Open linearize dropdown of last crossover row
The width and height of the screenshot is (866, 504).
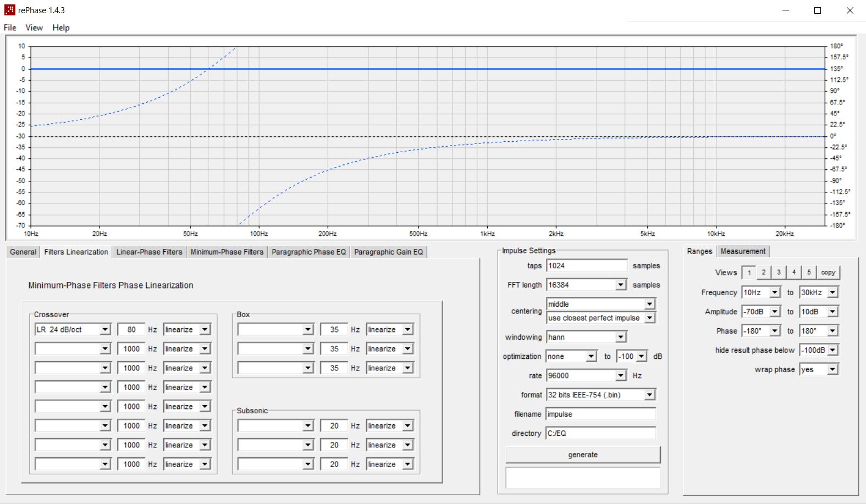pyautogui.click(x=187, y=464)
